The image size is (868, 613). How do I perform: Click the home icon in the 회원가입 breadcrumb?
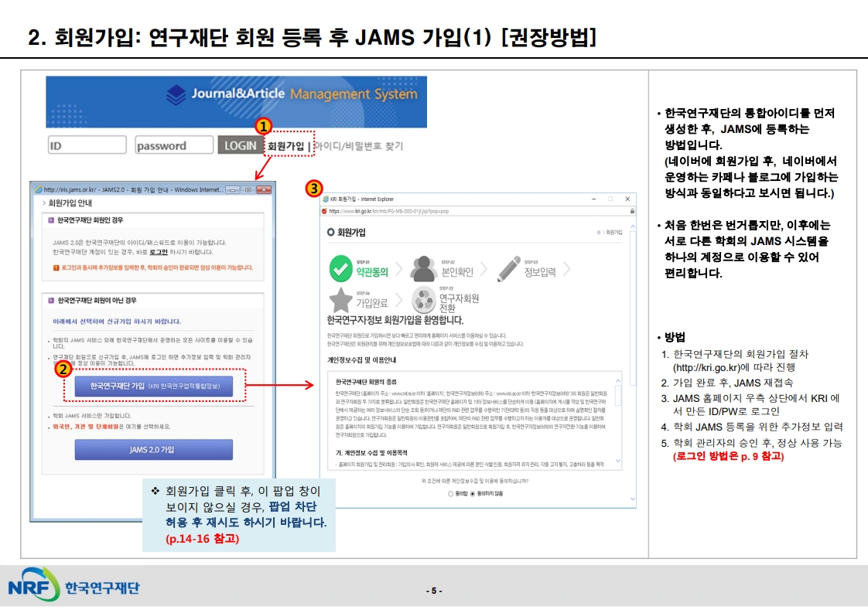tap(599, 233)
